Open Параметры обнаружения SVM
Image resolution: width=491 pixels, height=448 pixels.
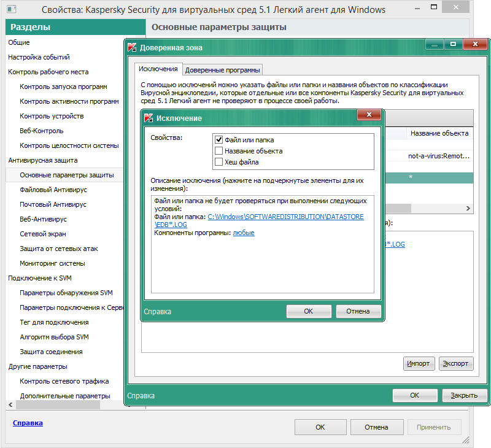point(66,292)
